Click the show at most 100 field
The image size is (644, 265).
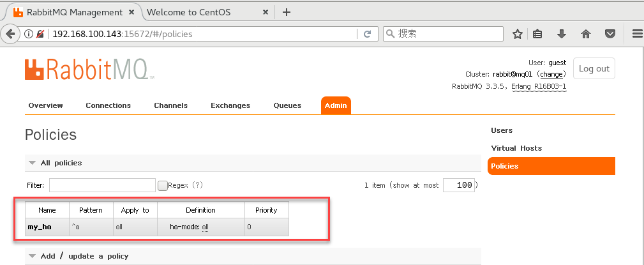click(x=459, y=185)
